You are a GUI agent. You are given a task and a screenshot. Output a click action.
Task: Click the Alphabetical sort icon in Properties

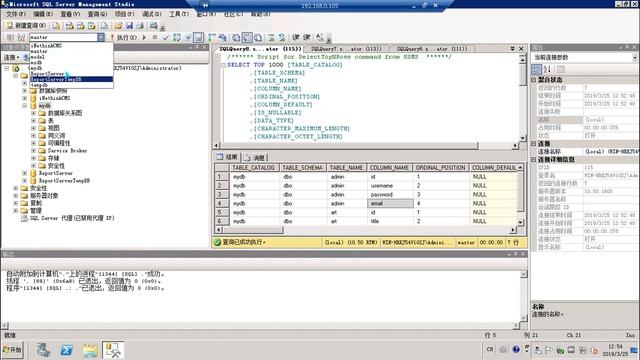pos(547,69)
